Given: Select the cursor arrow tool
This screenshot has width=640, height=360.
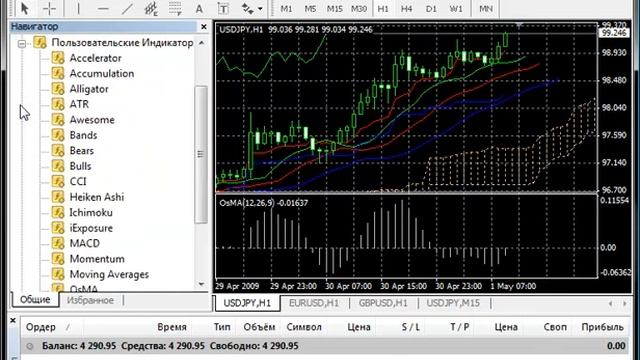Looking at the screenshot, I should pos(24,8).
